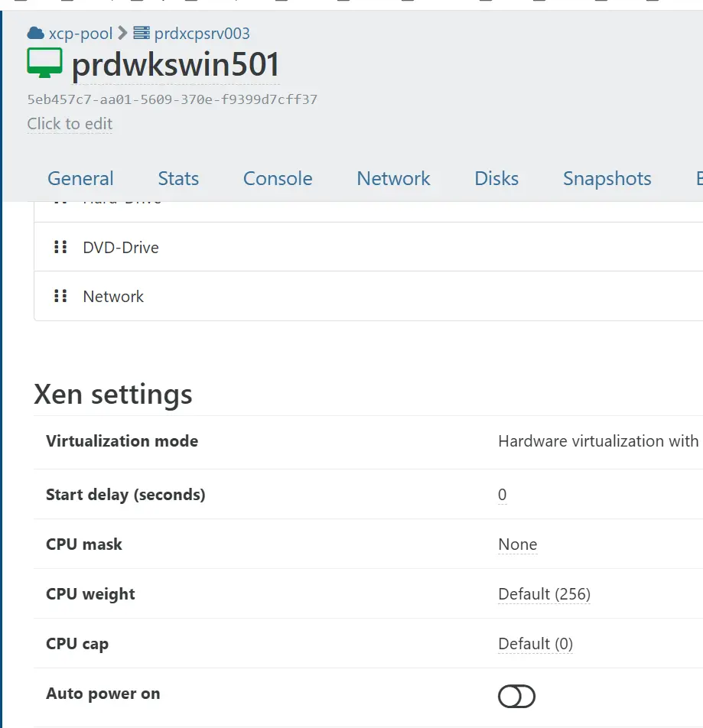Screen dimensions: 703x728
Task: Open the Stats tab
Action: click(x=177, y=178)
